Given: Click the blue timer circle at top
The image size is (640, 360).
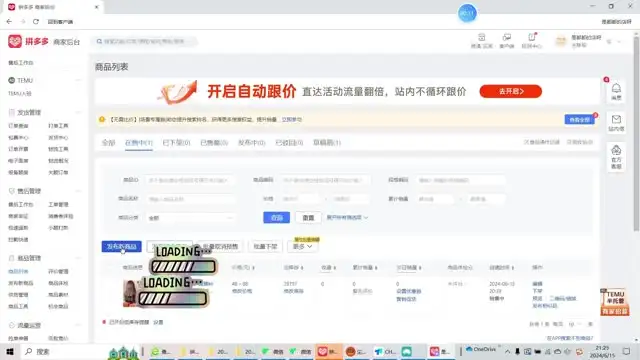Looking at the screenshot, I should pos(467,13).
